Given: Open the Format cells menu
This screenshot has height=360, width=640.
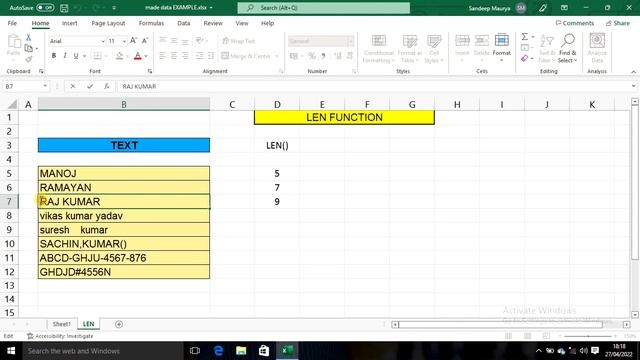Looking at the screenshot, I should point(502,47).
